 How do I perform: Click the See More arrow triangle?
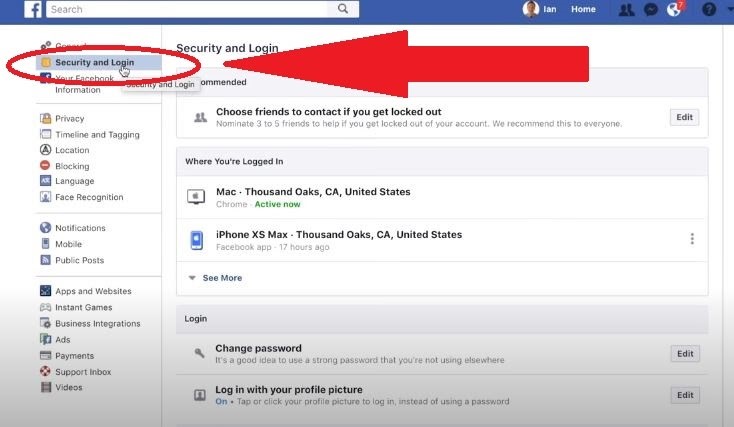pos(192,278)
